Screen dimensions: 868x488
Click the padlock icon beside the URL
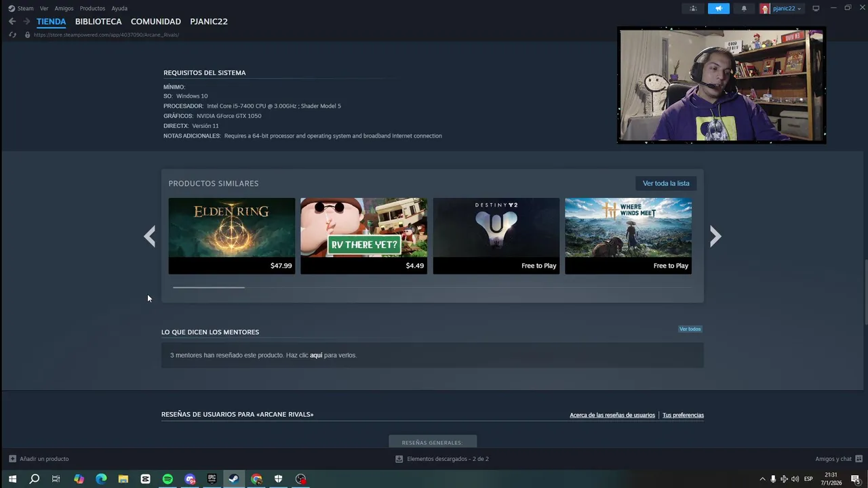point(28,35)
